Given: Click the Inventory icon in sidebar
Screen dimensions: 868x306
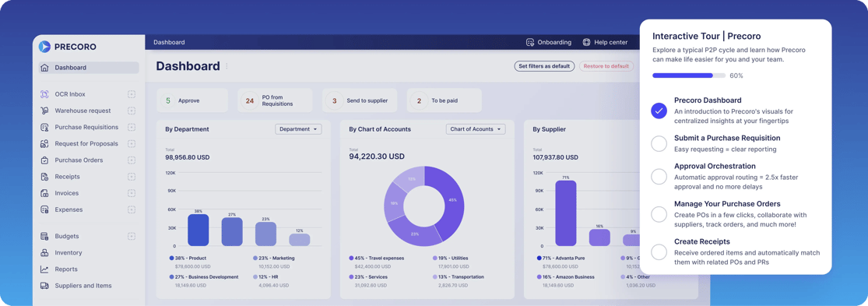Looking at the screenshot, I should pyautogui.click(x=44, y=253).
